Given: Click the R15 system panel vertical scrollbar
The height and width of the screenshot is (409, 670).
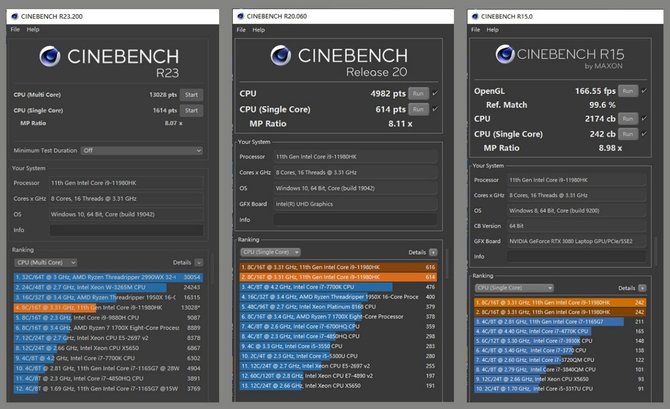Looking at the screenshot, I should tap(656, 250).
